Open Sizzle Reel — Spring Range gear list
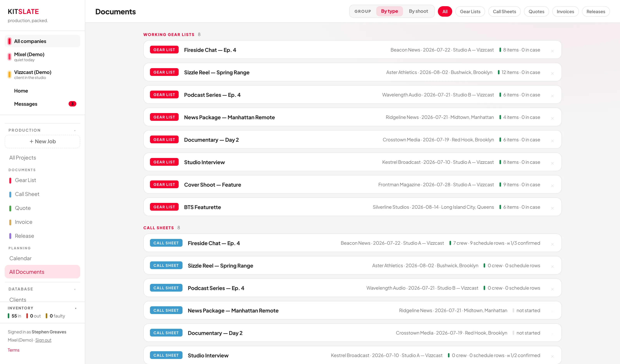The width and height of the screenshot is (620, 364). click(352, 72)
